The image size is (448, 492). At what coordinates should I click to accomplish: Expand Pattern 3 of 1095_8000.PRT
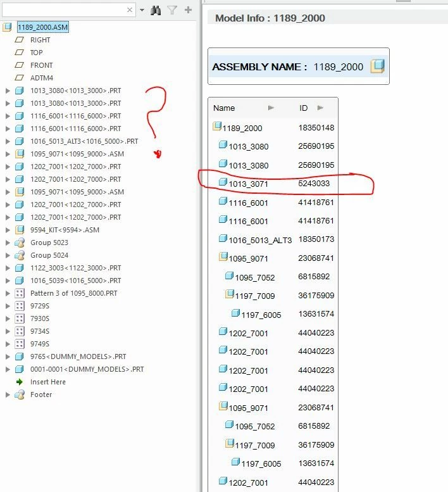(x=8, y=293)
